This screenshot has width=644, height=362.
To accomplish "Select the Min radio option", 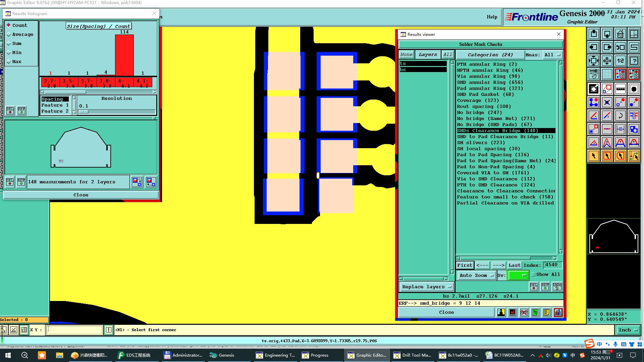I will (x=14, y=52).
